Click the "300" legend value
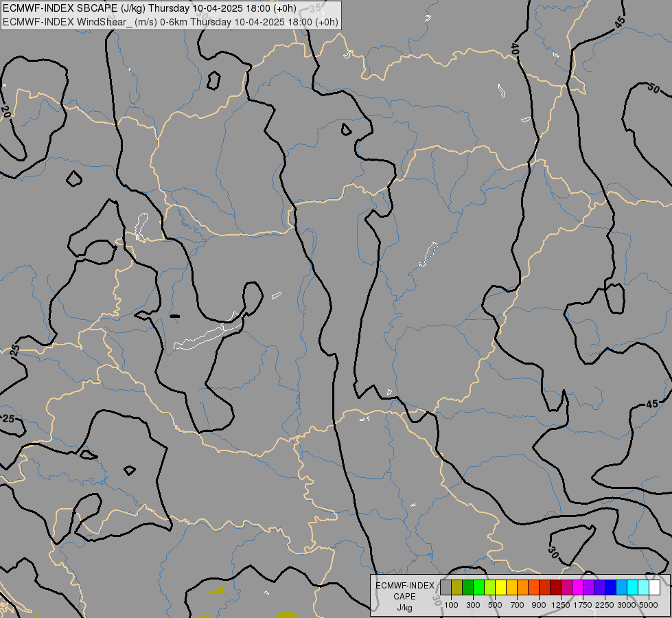 tap(473, 605)
